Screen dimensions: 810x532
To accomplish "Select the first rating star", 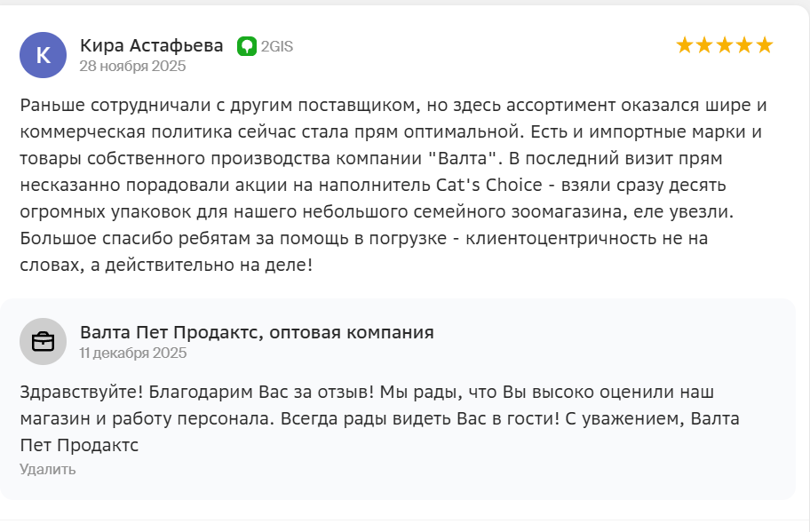I will click(x=685, y=45).
